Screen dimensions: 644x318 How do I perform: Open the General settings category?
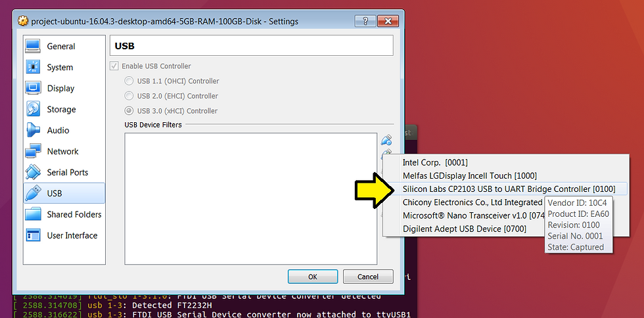(x=64, y=47)
